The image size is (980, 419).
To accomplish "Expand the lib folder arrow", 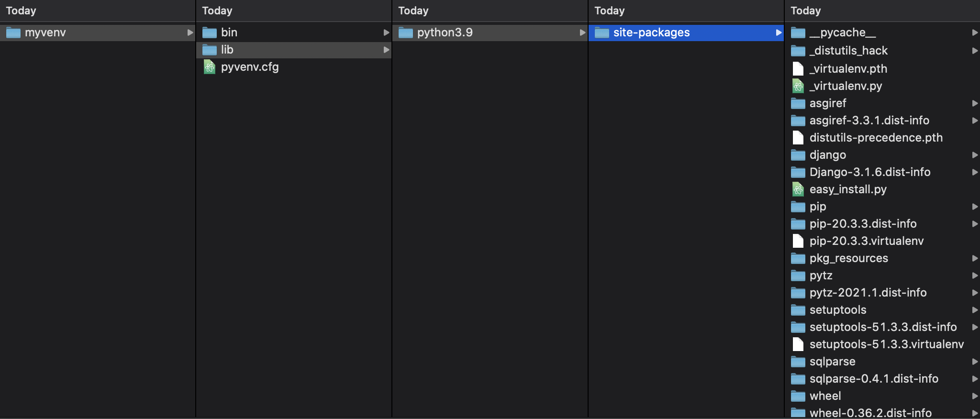I will [x=386, y=50].
